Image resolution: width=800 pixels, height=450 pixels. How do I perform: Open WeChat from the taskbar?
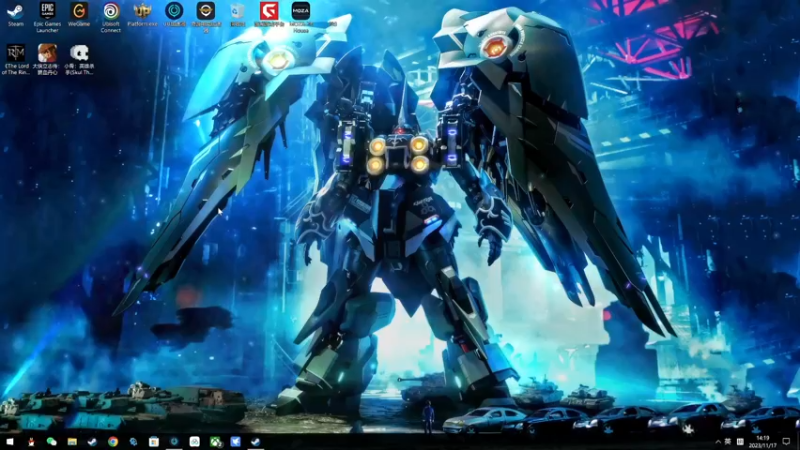coord(52,442)
